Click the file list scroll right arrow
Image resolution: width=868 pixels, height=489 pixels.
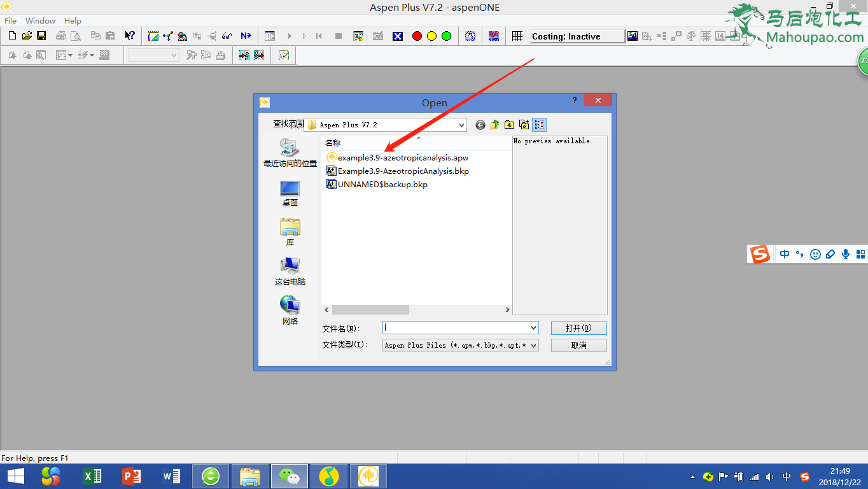click(x=507, y=309)
